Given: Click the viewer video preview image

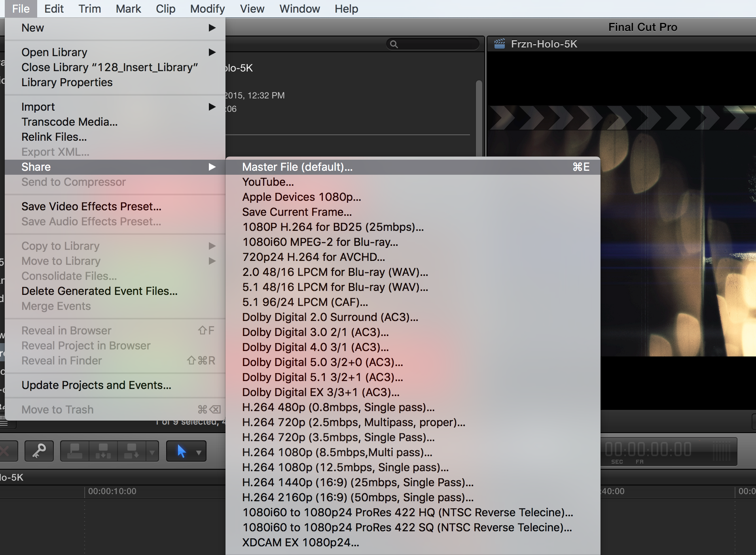Looking at the screenshot, I should click(x=678, y=231).
